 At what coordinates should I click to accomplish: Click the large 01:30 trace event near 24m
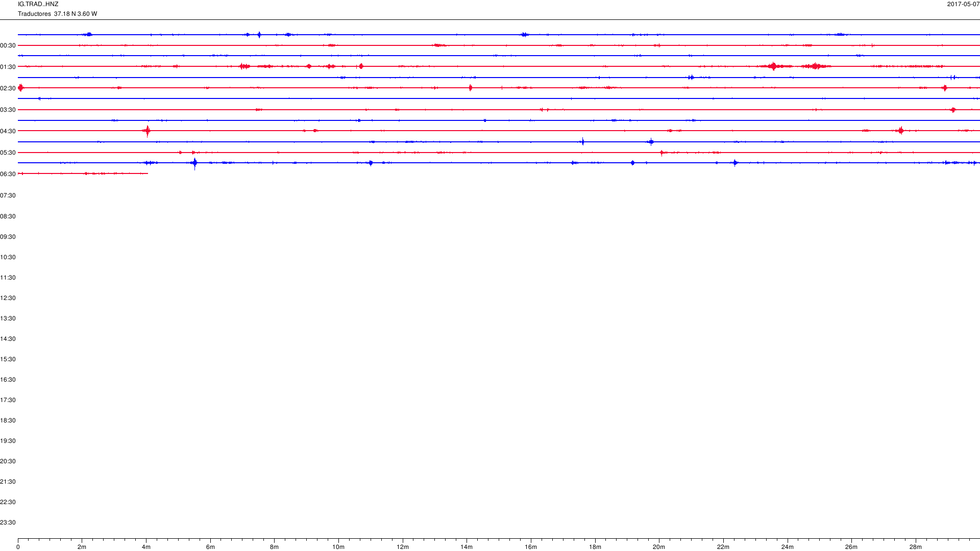pyautogui.click(x=774, y=66)
